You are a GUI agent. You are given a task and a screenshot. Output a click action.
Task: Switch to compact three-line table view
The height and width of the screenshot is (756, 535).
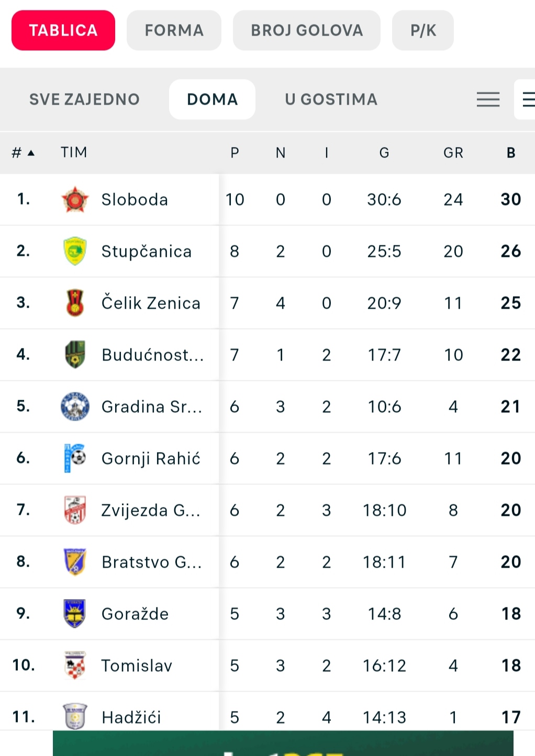pos(488,99)
